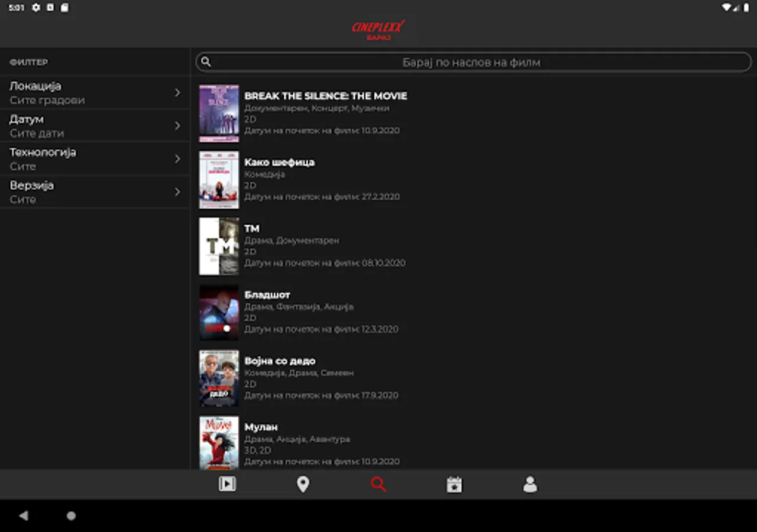757x532 pixels.
Task: Open TM movie poster thumbnail
Action: click(x=219, y=246)
